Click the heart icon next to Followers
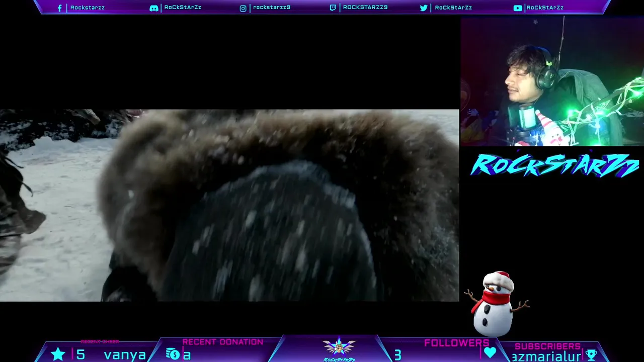 coord(490,352)
